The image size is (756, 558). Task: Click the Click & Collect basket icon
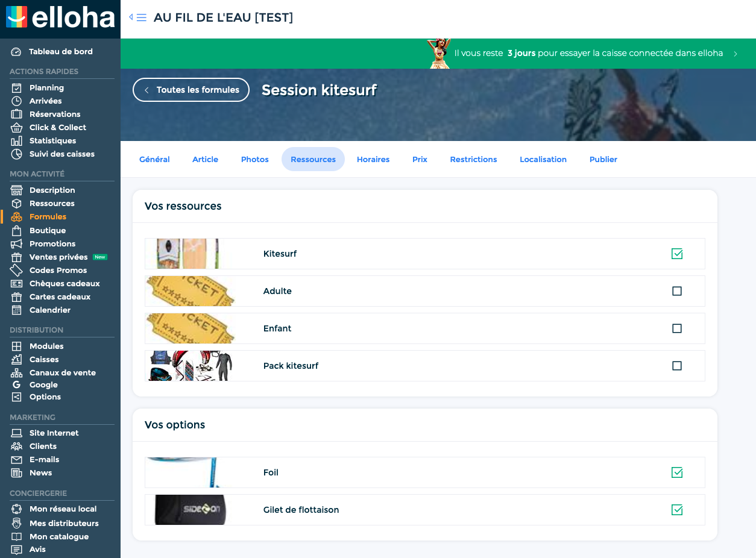click(17, 128)
